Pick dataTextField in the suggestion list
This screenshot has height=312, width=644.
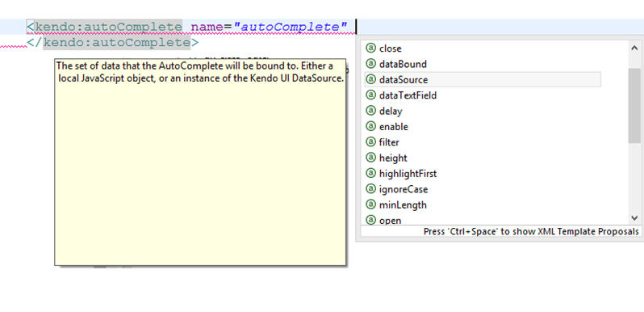(483, 95)
